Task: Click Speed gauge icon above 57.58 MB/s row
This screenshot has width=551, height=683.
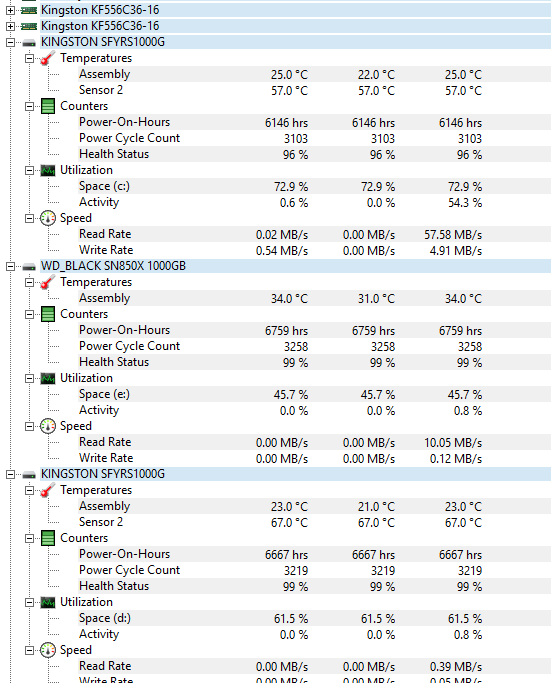Action: pyautogui.click(x=48, y=218)
